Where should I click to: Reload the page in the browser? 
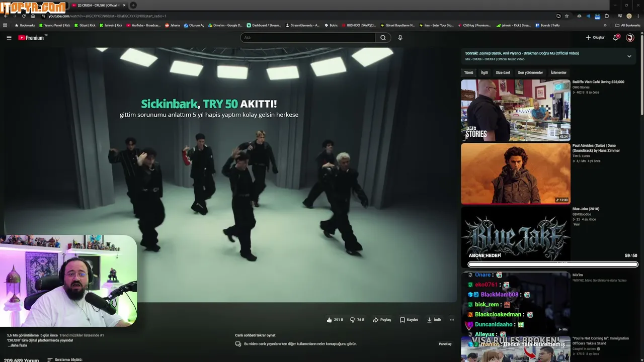(23, 16)
